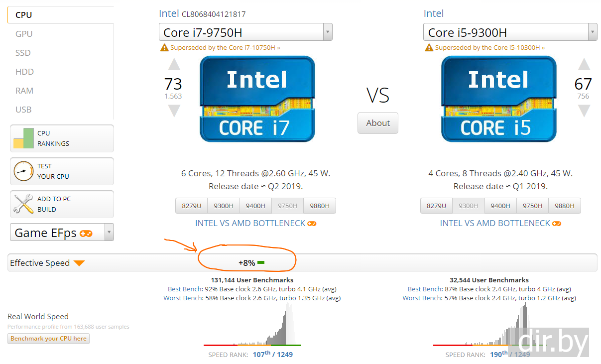Viewport: 601px width, 364px height.
Task: Select the RAM tab in sidebar
Action: 24,91
